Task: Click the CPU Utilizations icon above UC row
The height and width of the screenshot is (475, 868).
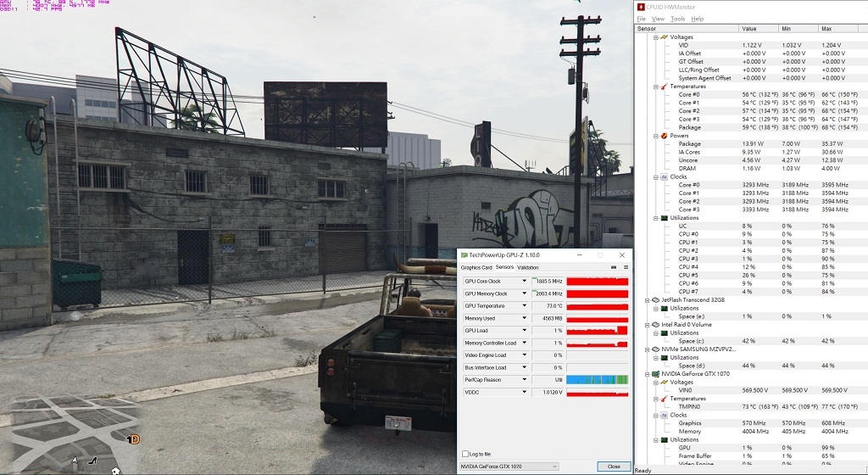Action: [664, 218]
